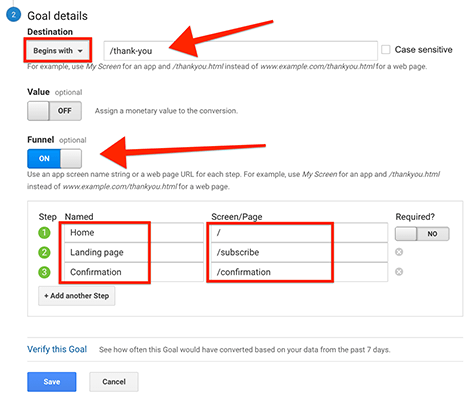Select the /subscribe screen page field
Image resolution: width=470 pixels, height=400 pixels.
[299, 252]
